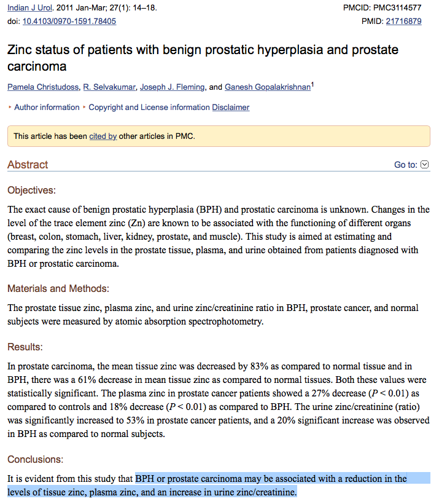This screenshot has height=504, width=431.
Task: Open the Disclaimer link
Action: click(231, 108)
